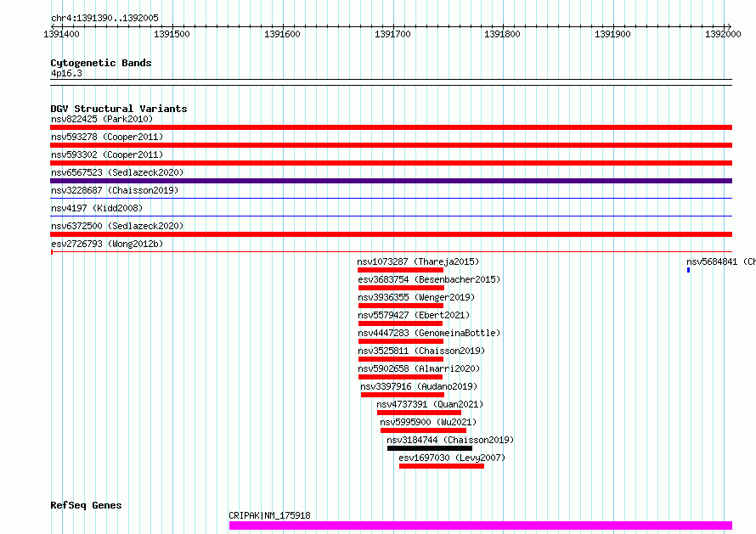Click ruler position 1391800
The width and height of the screenshot is (756, 534).
coord(502,34)
